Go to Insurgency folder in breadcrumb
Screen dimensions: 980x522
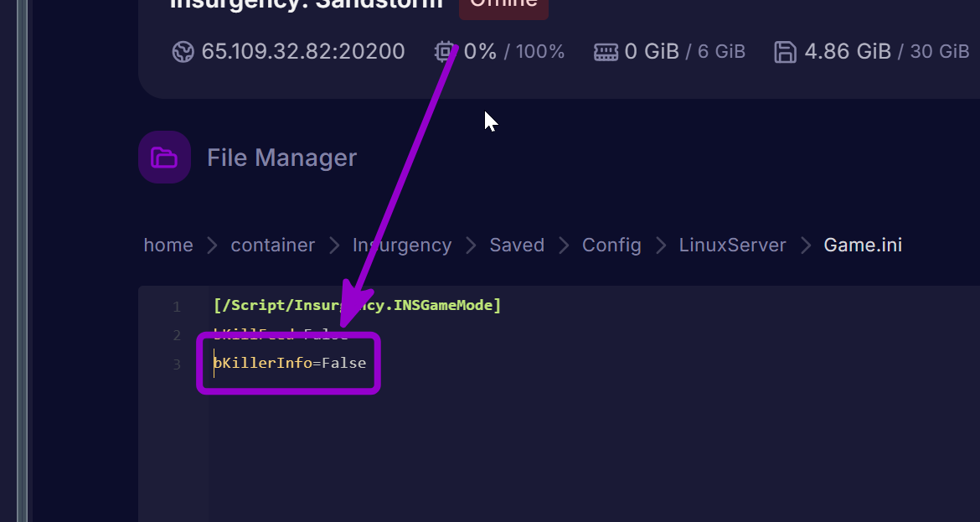click(x=402, y=245)
